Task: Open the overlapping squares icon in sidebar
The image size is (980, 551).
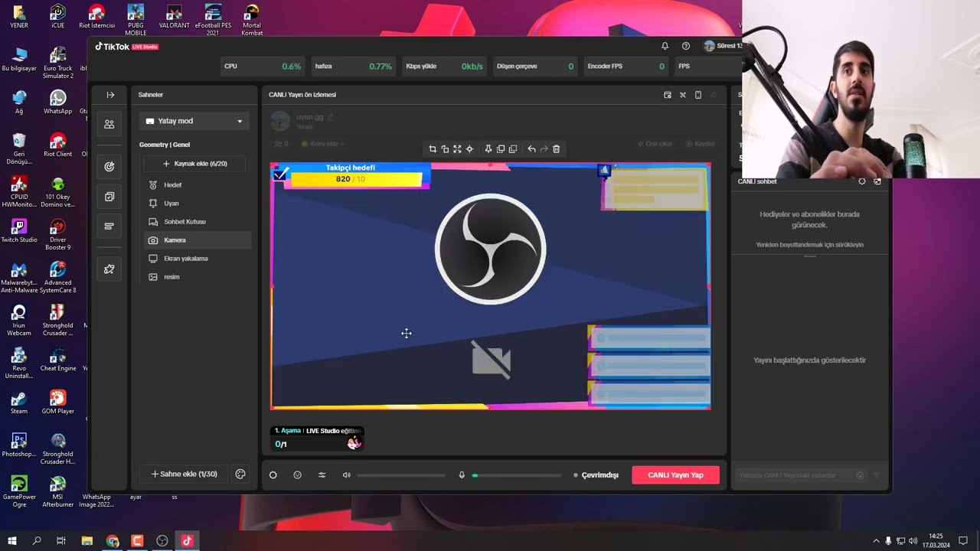Action: (x=109, y=197)
